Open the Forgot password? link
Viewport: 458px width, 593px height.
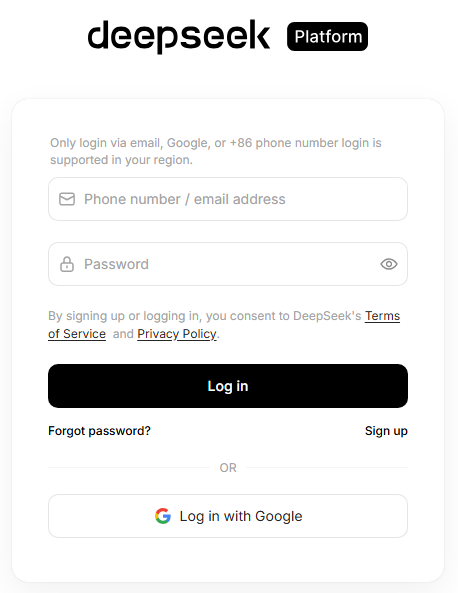(x=99, y=431)
